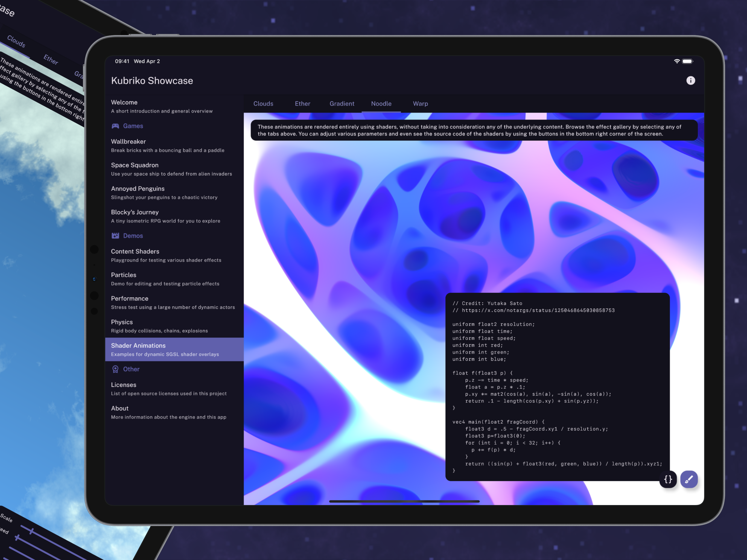Select Annoyed Penguins from sidebar

[164, 192]
